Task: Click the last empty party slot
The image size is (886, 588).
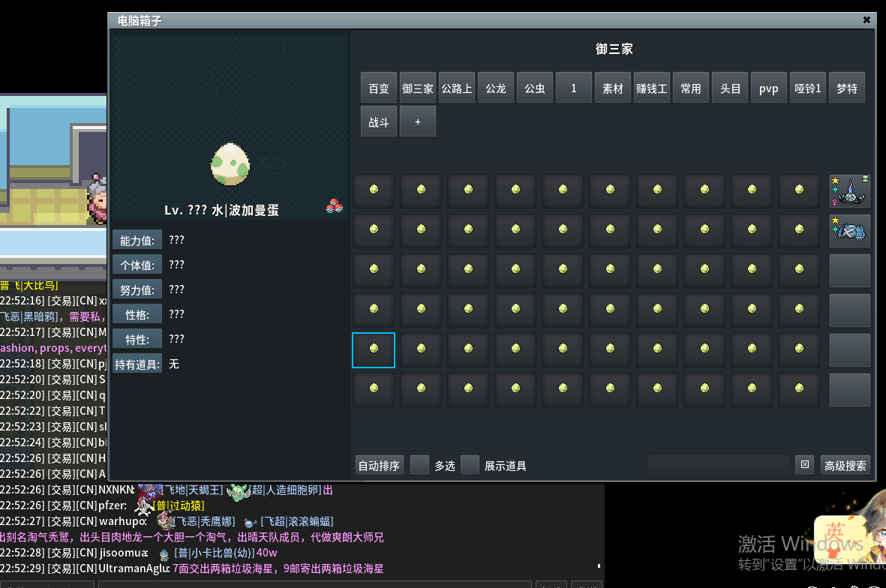Action: tap(850, 390)
